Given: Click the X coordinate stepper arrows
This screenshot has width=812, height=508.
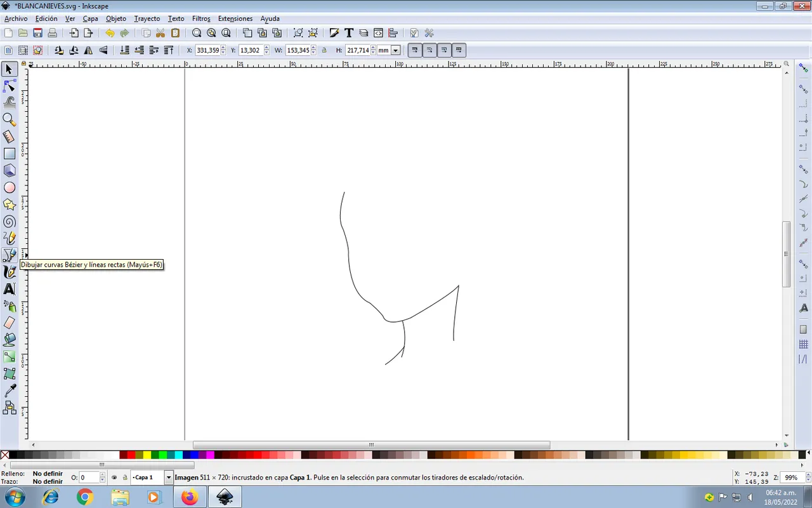Looking at the screenshot, I should (223, 50).
